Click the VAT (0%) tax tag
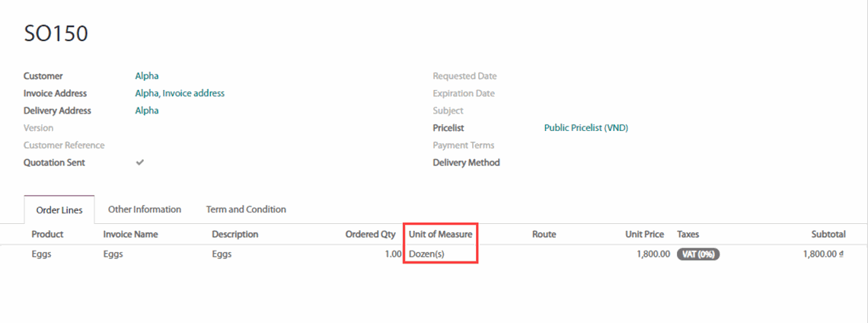868x323 pixels. pyautogui.click(x=697, y=254)
